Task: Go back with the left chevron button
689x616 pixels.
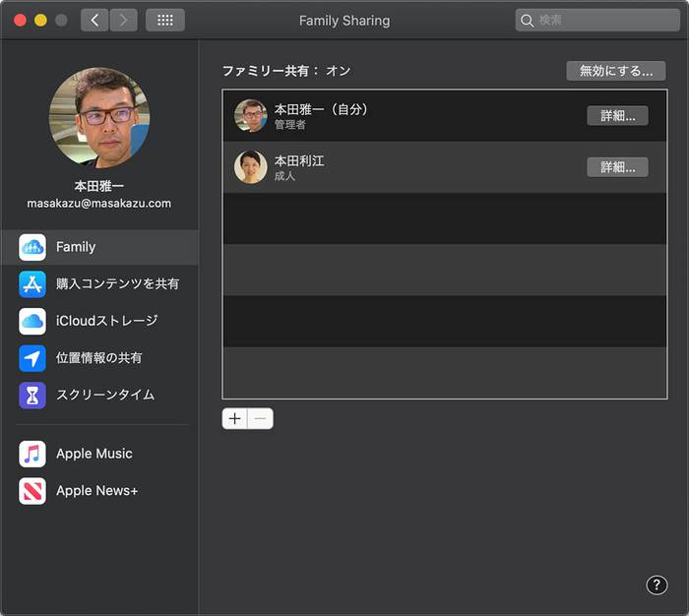Action: tap(94, 21)
